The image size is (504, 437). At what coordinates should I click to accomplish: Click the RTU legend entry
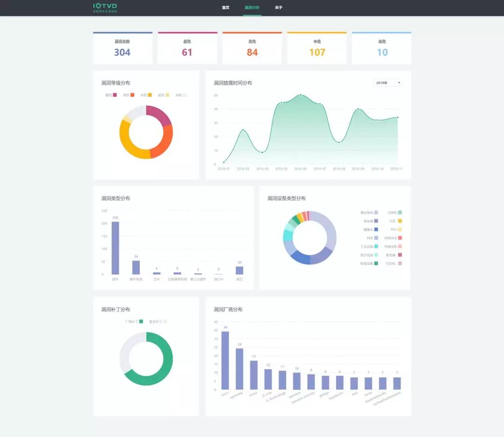coord(396,229)
